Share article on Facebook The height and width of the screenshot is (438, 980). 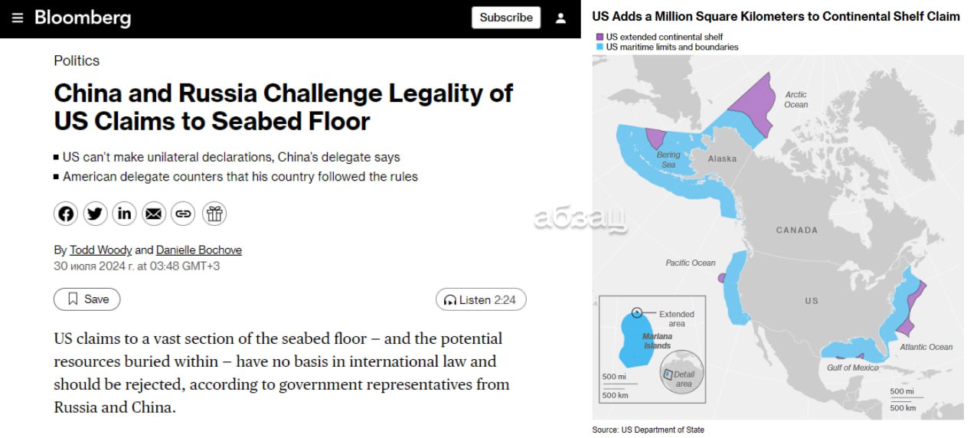tap(66, 214)
